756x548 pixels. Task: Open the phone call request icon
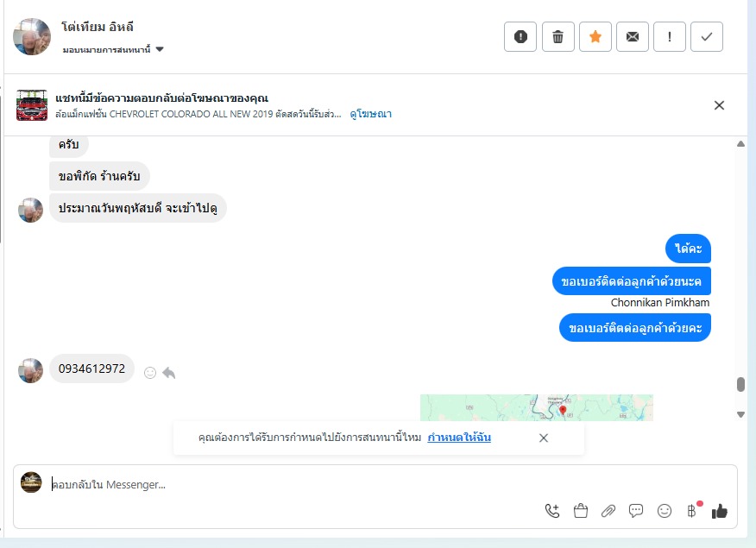pyautogui.click(x=552, y=511)
